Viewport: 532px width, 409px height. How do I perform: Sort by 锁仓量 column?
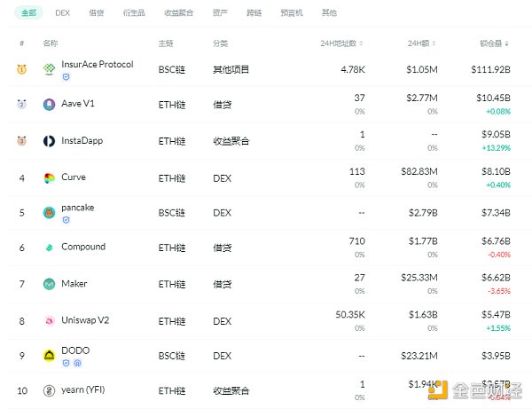pos(494,43)
